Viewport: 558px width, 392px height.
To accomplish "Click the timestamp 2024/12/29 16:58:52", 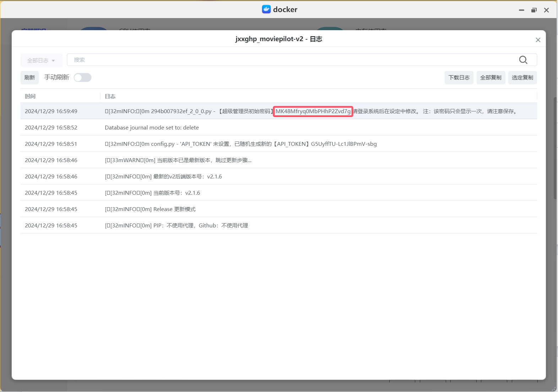I will pyautogui.click(x=51, y=127).
